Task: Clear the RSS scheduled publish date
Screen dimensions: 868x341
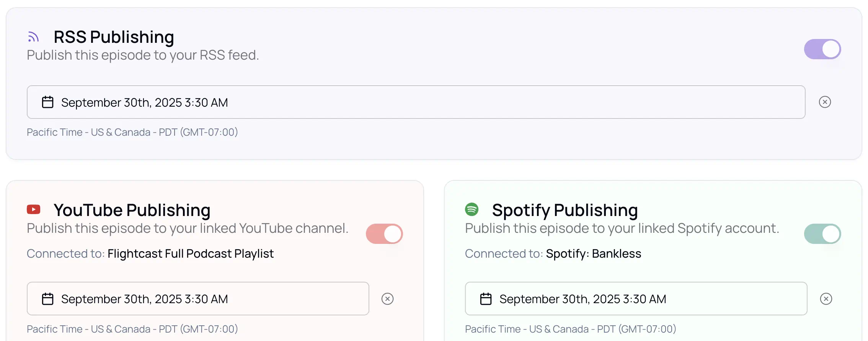Action: tap(825, 102)
